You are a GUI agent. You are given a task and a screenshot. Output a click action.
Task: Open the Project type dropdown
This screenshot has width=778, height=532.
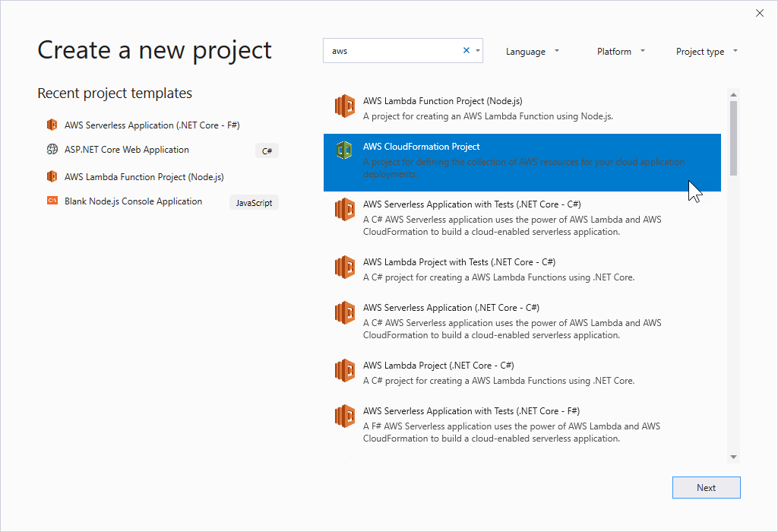(706, 51)
